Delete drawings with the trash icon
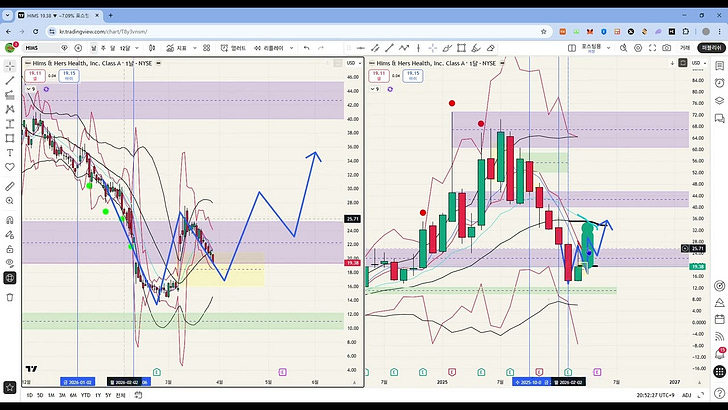This screenshot has height=410, width=728. pyautogui.click(x=10, y=298)
